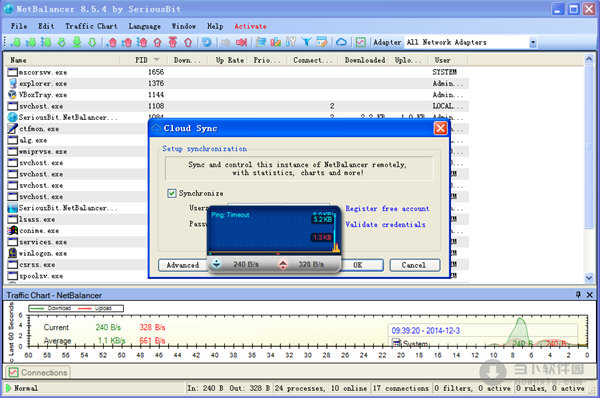Select the lsass.exe process row
The width and height of the screenshot is (600, 398).
point(77,219)
